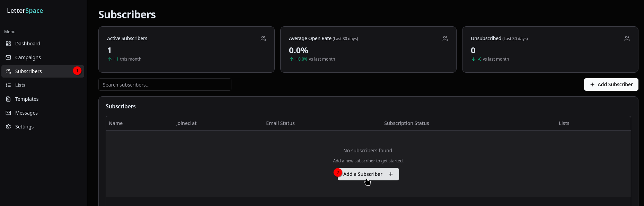This screenshot has height=206, width=644.
Task: Click users icon on Active Subscribers card
Action: [x=263, y=38]
